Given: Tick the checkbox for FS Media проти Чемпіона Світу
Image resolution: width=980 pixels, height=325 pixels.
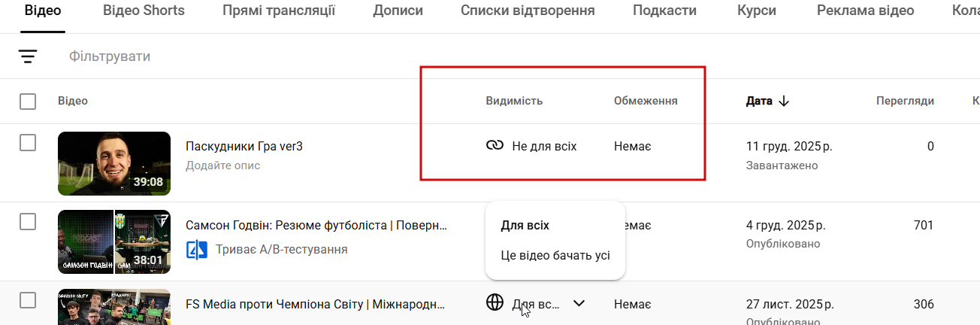Looking at the screenshot, I should (28, 300).
